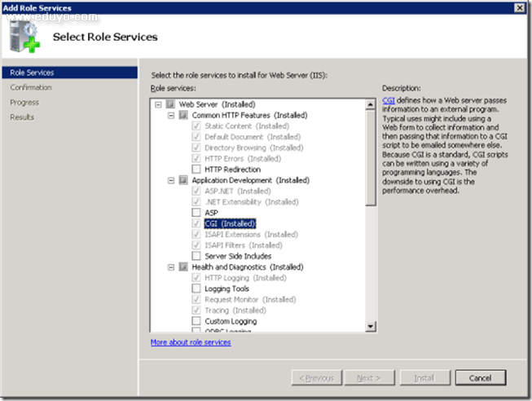Image resolution: width=532 pixels, height=401 pixels.
Task: Check the ASP role service
Action: (x=196, y=213)
